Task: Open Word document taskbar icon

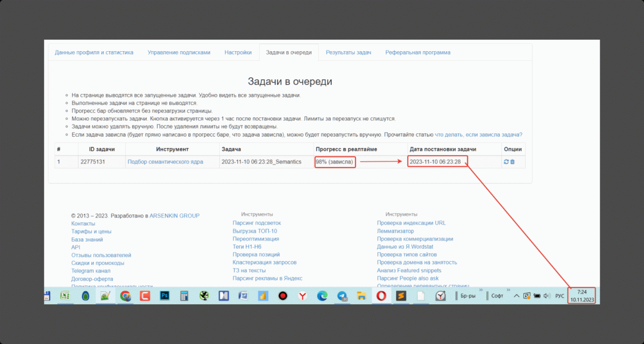Action: pos(243,296)
